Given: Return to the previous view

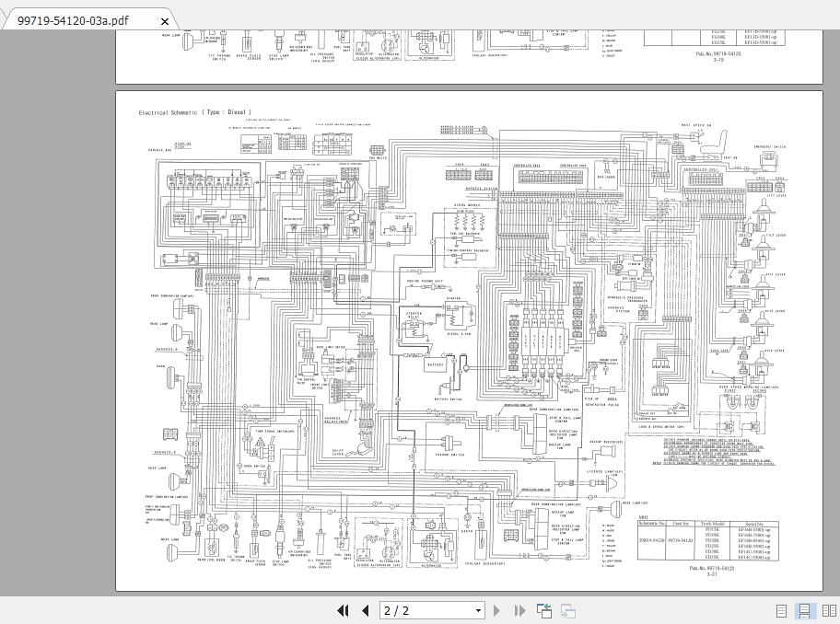Looking at the screenshot, I should click(543, 610).
